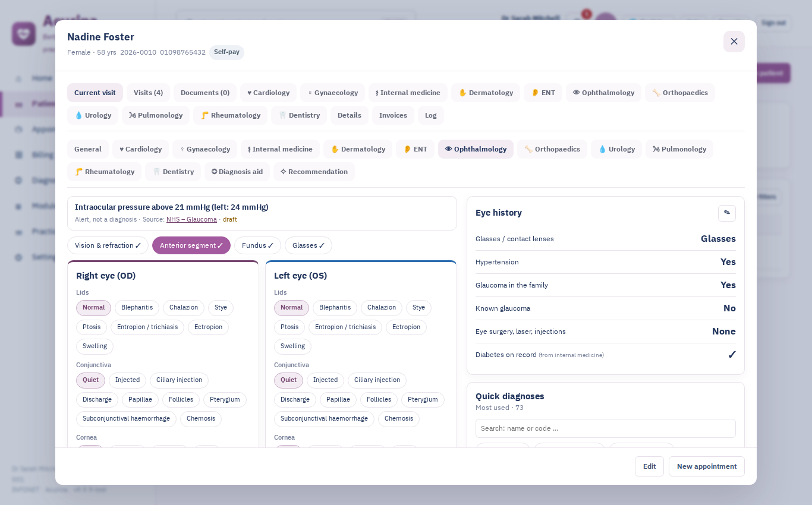Mark Stye on the right eye
Image resolution: width=812 pixels, height=505 pixels.
(221, 308)
